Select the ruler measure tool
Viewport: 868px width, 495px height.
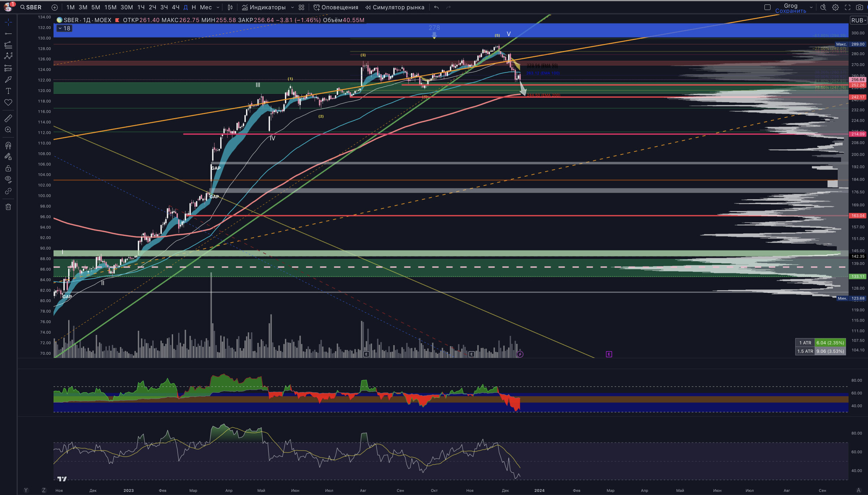click(8, 118)
